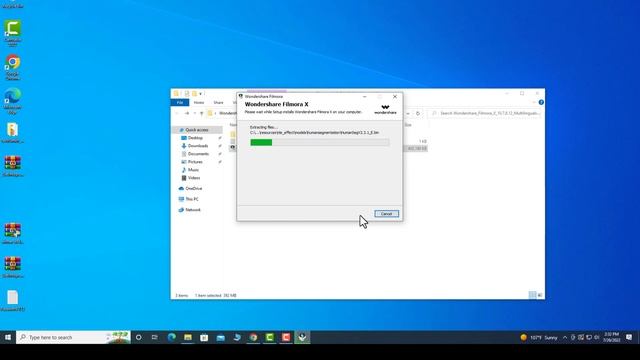The image size is (640, 360).
Task: Open Microsoft Store from the taskbar
Action: tap(204, 337)
